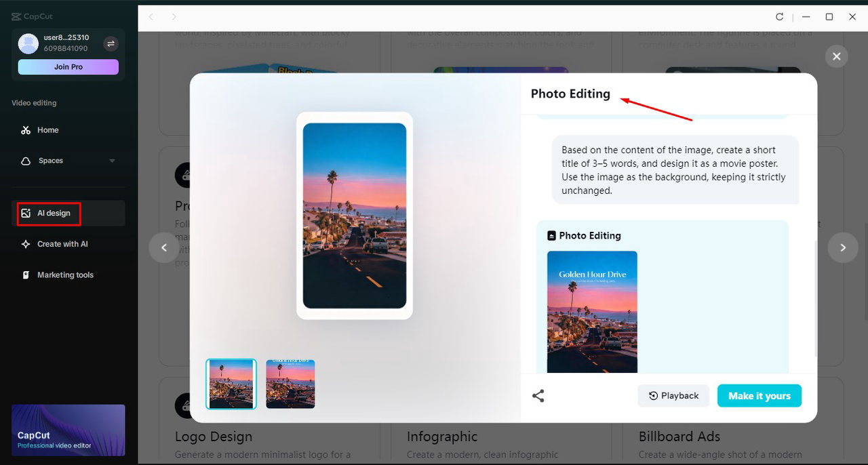Click the CapCut logo

31,16
